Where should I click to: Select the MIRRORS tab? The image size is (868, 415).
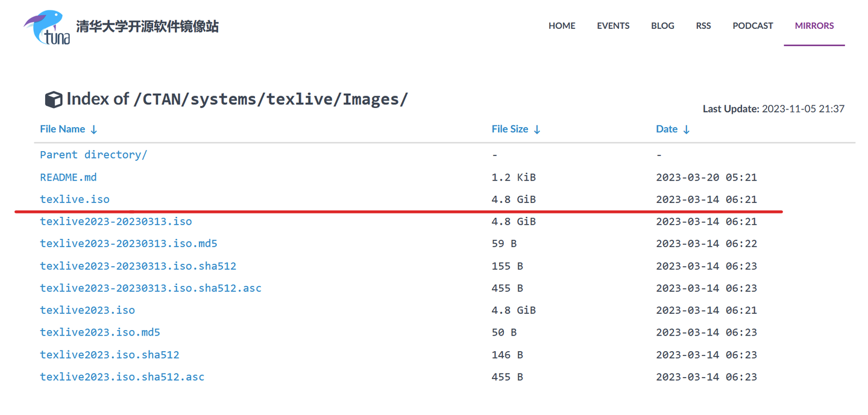coord(814,26)
